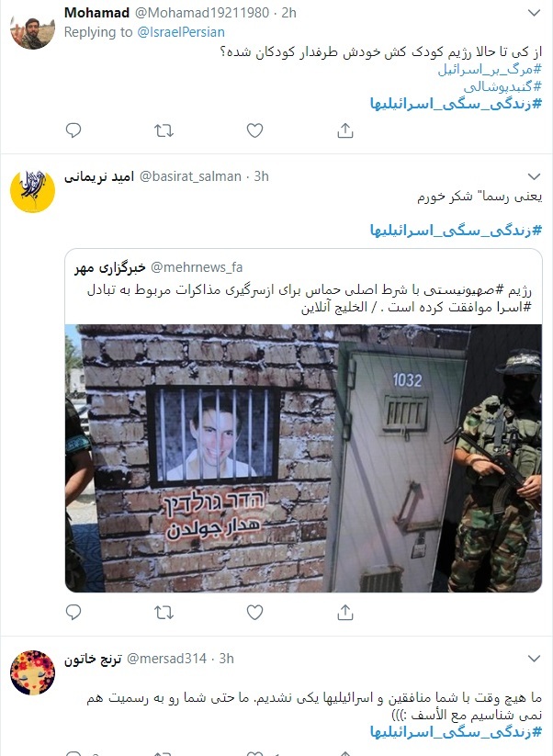Retweet the basirat_salman tweet
Viewport: 553px width, 756px height.
[164, 613]
